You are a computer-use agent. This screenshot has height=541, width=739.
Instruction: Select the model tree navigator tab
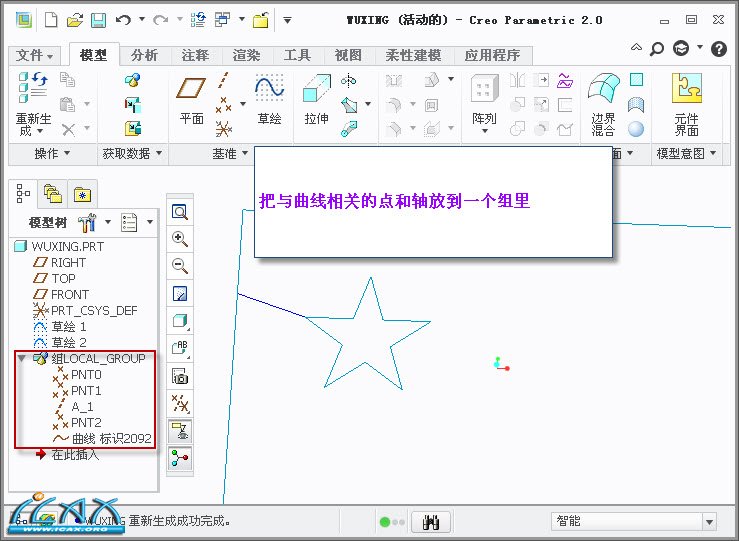(23, 193)
